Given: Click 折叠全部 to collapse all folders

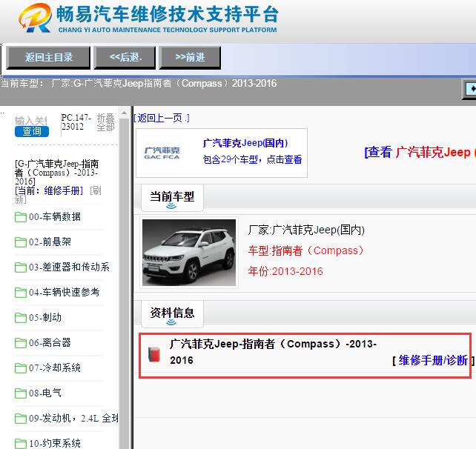Looking at the screenshot, I should click(x=105, y=122).
